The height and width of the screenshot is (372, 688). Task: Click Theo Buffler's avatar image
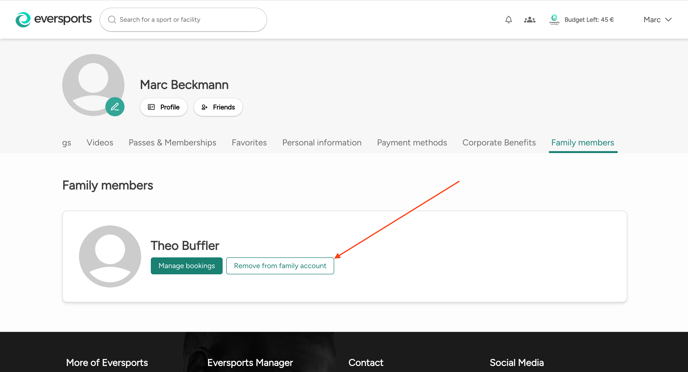click(110, 256)
